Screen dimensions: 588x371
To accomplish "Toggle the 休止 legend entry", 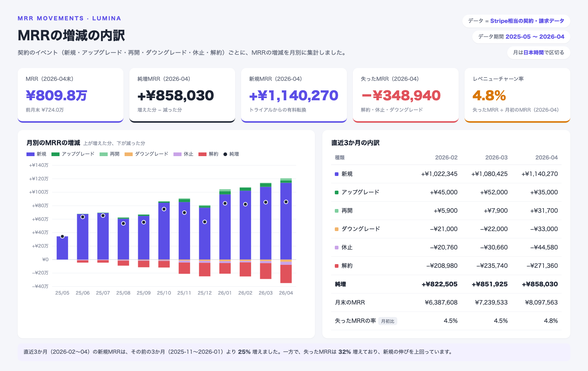I will point(183,154).
